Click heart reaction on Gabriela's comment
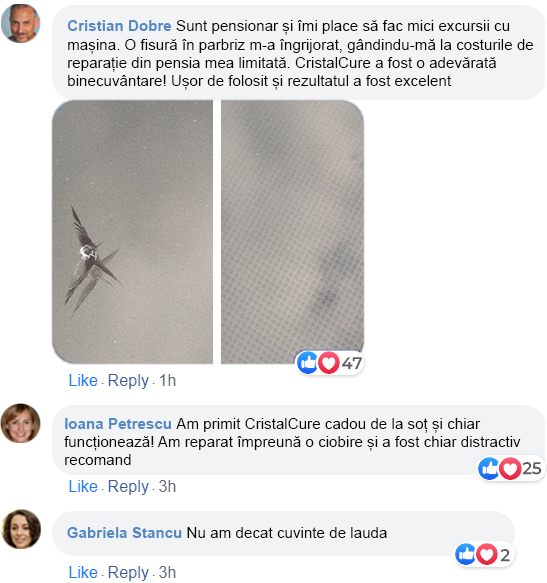This screenshot has width=547, height=583. tap(487, 554)
